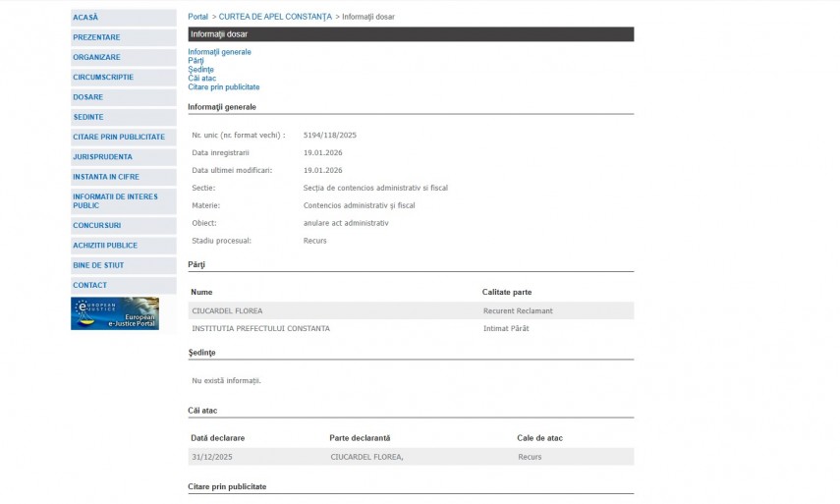840x504 pixels.
Task: Click the Portal breadcrumb link
Action: 197,17
